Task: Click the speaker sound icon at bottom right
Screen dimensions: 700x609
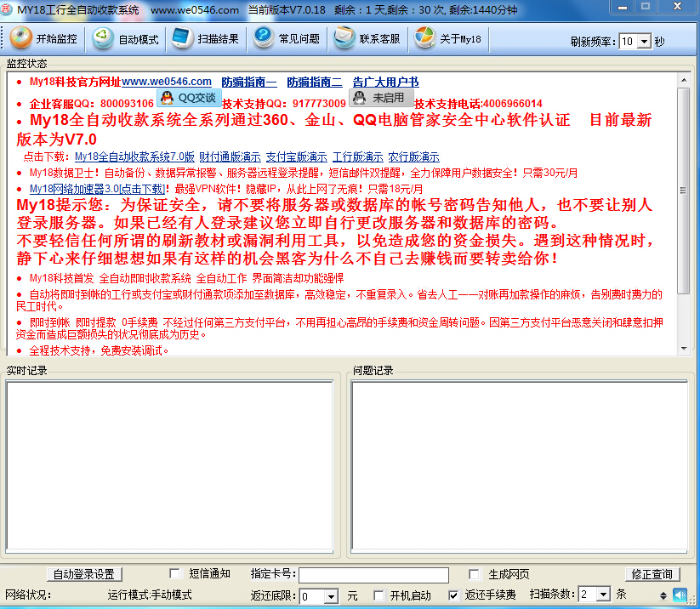Action: (680, 595)
